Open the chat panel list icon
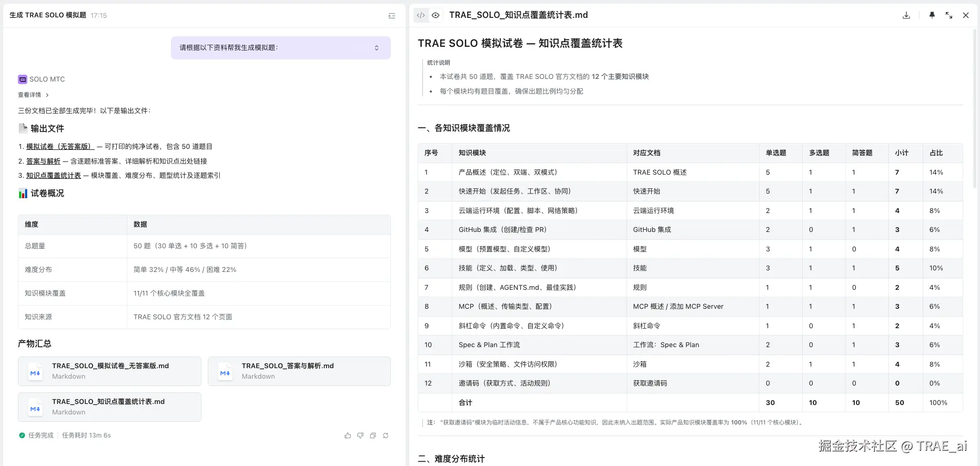 click(x=392, y=16)
